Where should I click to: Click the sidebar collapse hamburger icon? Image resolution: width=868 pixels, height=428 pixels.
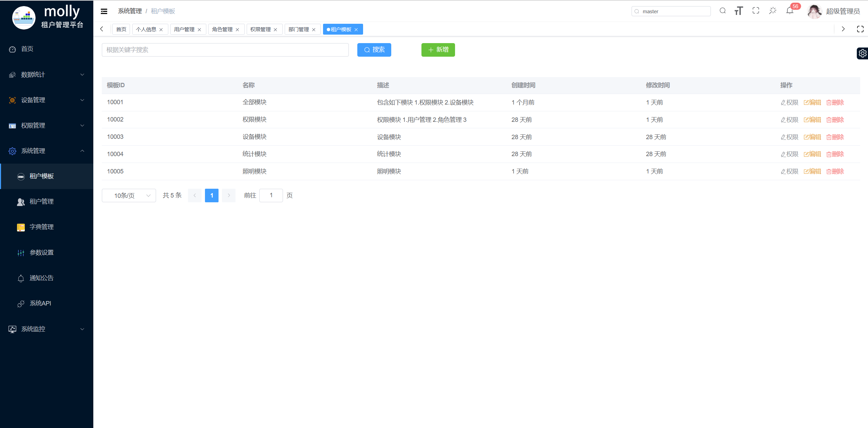(x=104, y=11)
